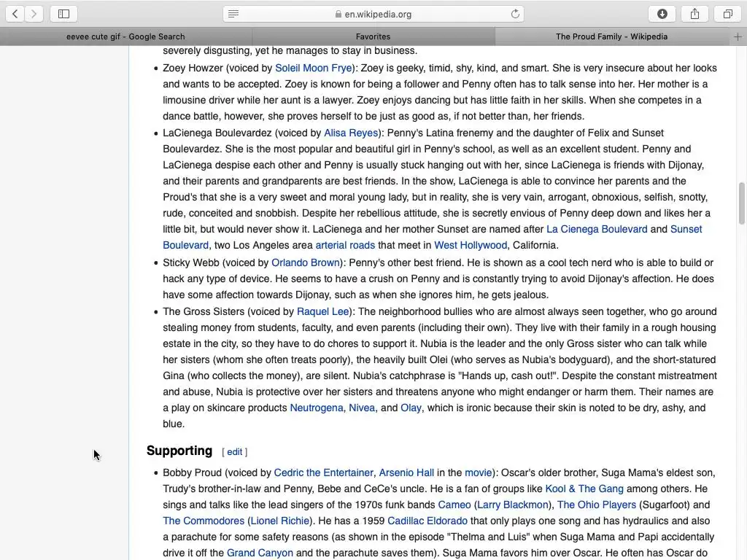Follow the Neutrogena link
The width and height of the screenshot is (747, 560).
(x=317, y=408)
